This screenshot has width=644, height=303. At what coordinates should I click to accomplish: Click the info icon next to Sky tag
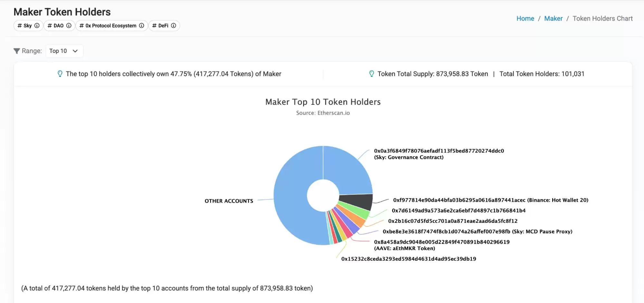click(37, 26)
